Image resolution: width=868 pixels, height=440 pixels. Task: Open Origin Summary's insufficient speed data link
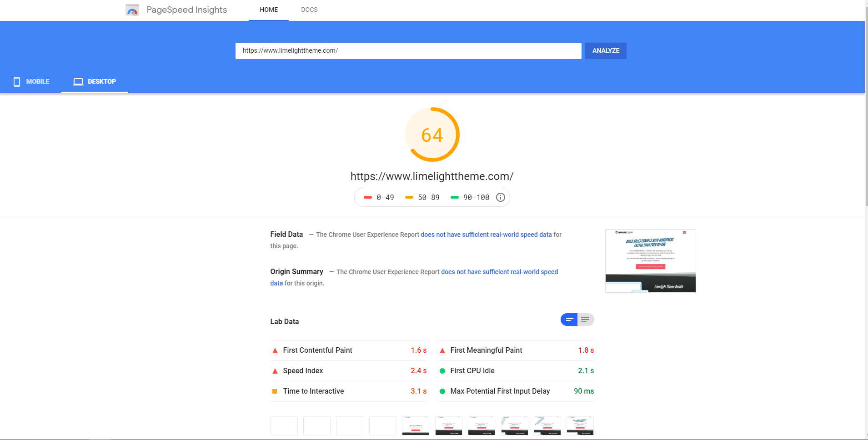(499, 272)
